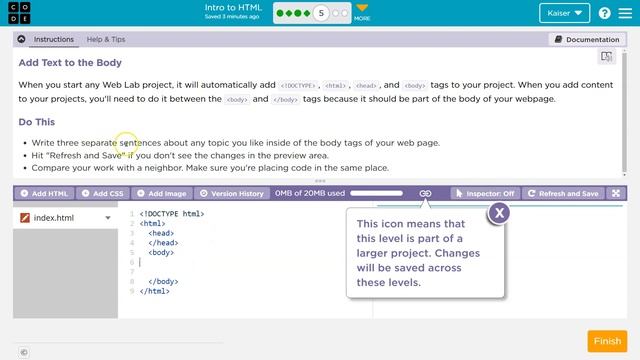Go to level 2 progress dot

[289, 13]
